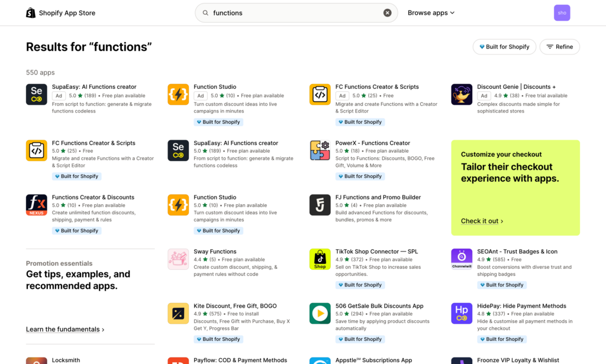Open the non-ad FC Functions Creator icon
This screenshot has height=364, width=606.
coord(36,150)
